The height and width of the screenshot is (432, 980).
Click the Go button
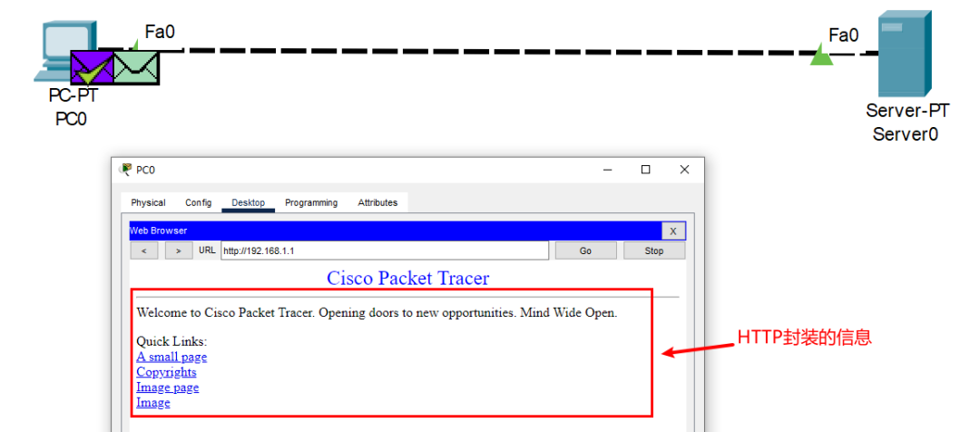(x=585, y=250)
